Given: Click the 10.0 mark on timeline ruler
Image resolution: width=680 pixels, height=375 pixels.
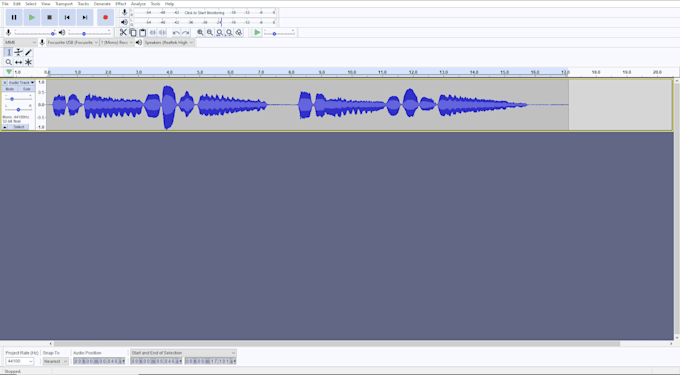Looking at the screenshot, I should (x=352, y=72).
